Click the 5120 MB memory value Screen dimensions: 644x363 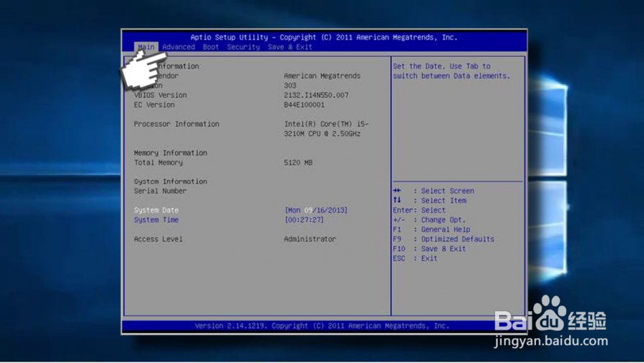pos(298,163)
